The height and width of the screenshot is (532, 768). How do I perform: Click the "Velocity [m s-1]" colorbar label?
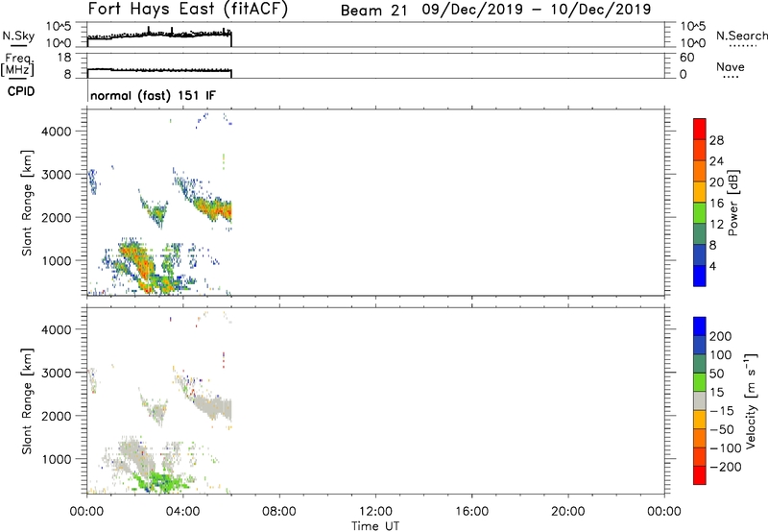pyautogui.click(x=751, y=401)
